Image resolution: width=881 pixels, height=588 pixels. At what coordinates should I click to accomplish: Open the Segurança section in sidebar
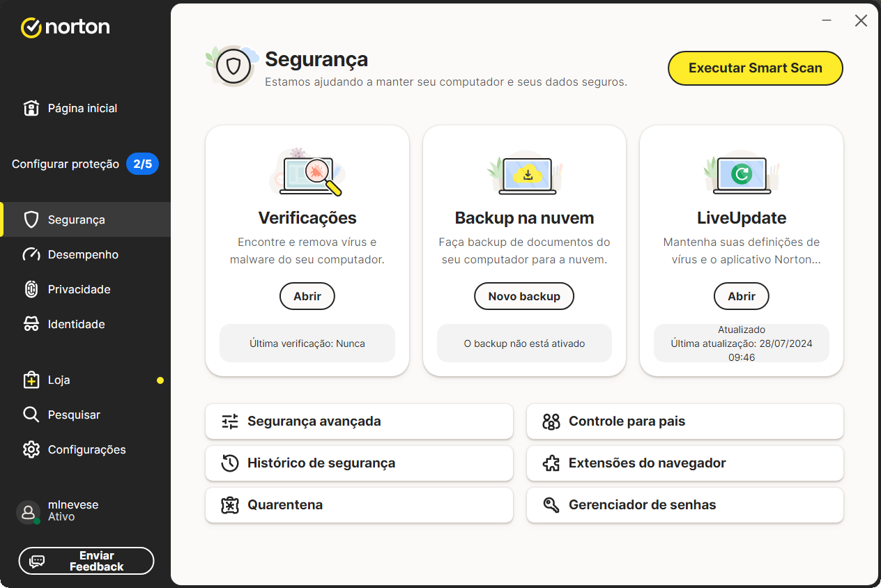point(85,219)
